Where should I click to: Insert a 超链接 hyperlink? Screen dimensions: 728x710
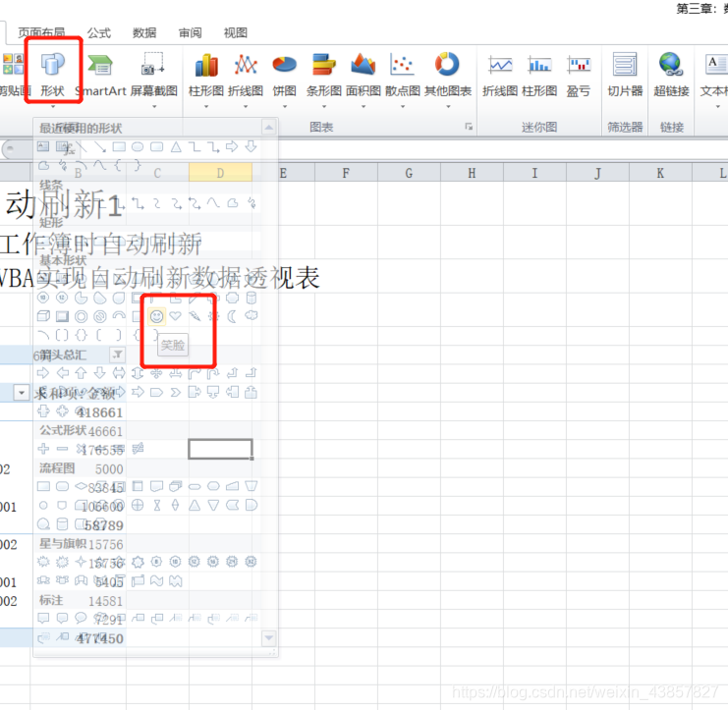[671, 75]
